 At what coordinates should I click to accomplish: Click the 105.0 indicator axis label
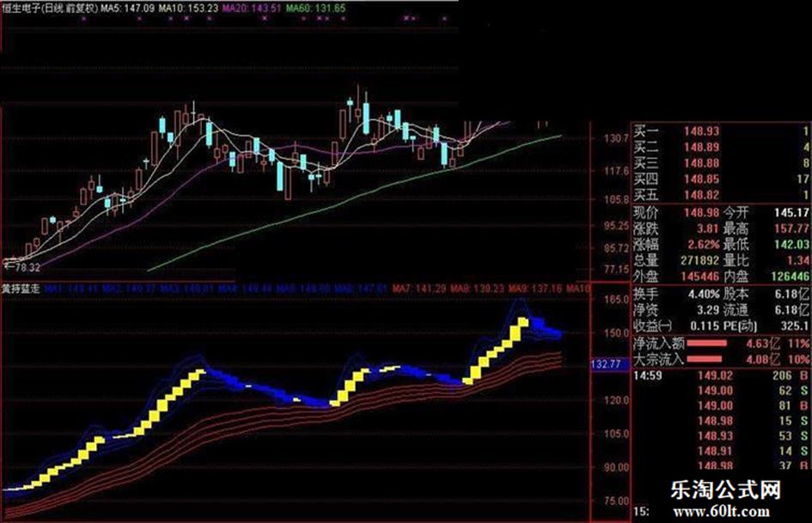coord(616,434)
